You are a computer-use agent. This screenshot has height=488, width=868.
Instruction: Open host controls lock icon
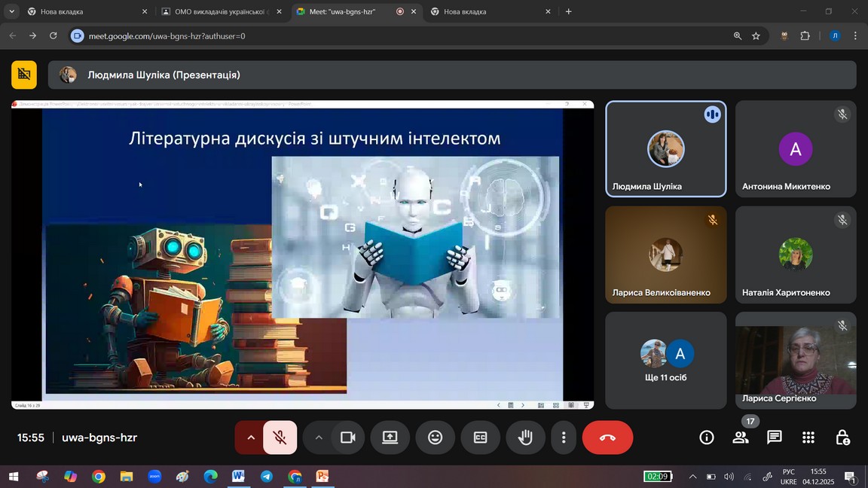click(x=842, y=438)
